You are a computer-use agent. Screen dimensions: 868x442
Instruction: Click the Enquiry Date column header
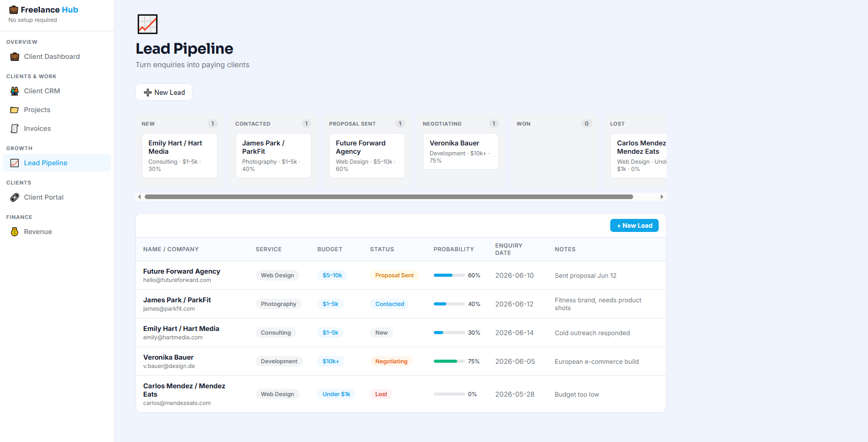click(x=509, y=250)
